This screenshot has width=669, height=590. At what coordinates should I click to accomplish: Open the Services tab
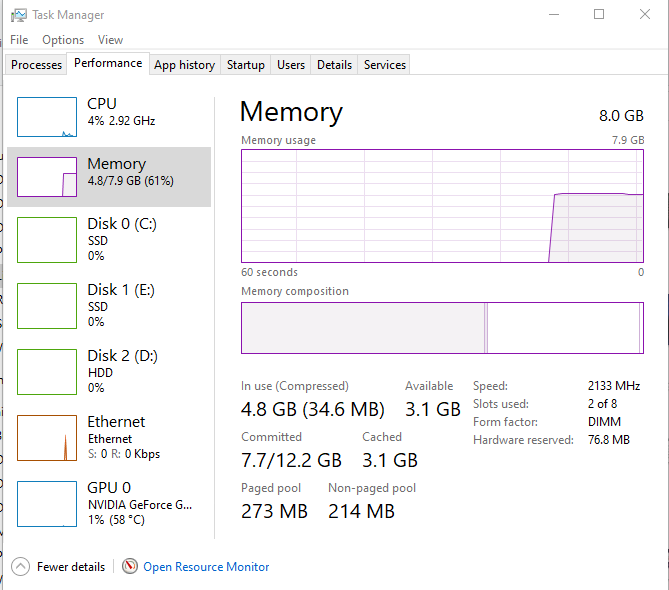384,65
